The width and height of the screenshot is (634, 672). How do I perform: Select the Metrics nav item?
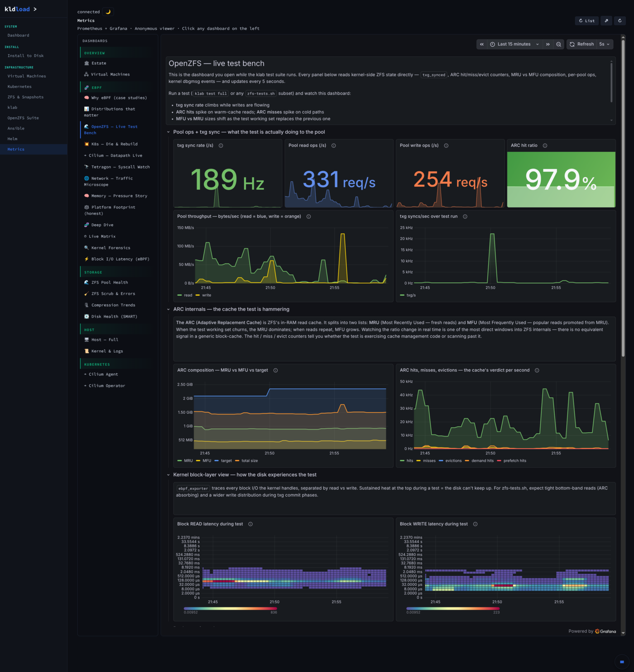click(34, 149)
